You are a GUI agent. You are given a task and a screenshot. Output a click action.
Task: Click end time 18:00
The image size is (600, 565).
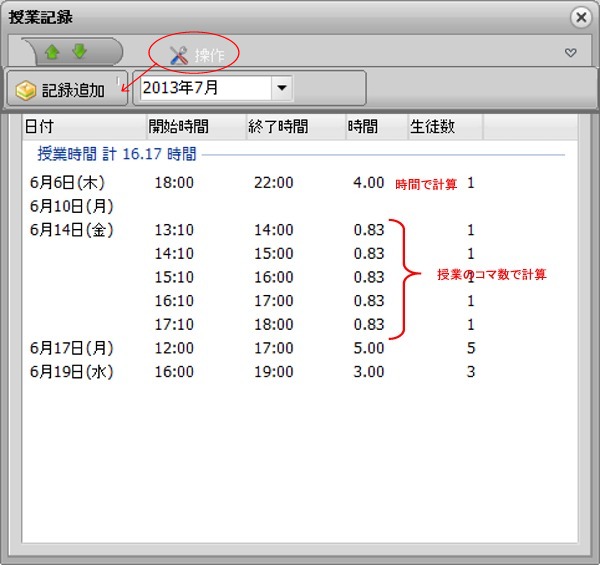point(274,325)
